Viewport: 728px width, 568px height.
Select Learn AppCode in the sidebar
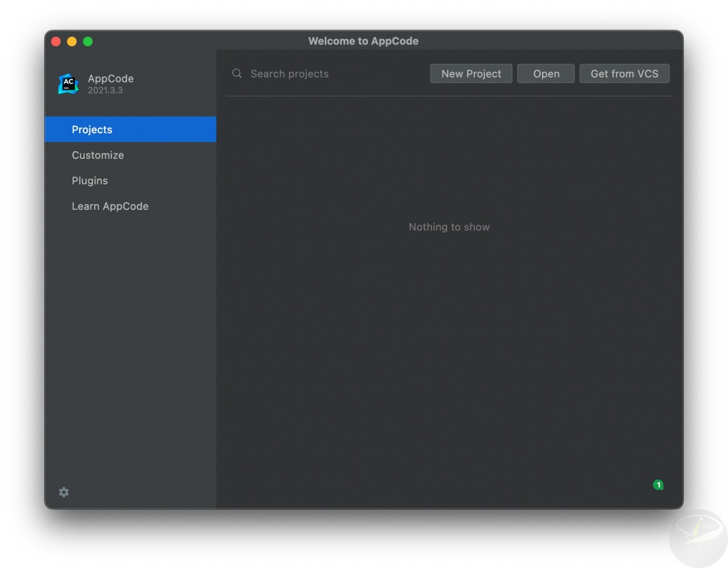110,206
